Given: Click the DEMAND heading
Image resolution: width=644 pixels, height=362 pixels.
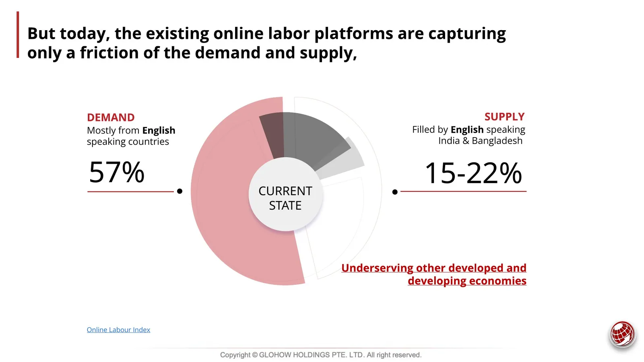Looking at the screenshot, I should coord(111,117).
